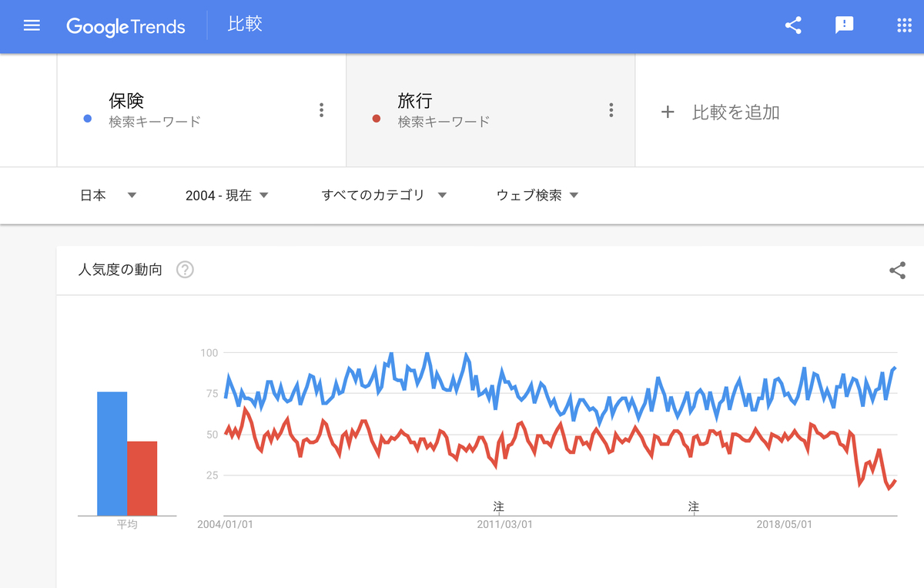This screenshot has width=924, height=588.
Task: Open the options menu for 保険 keyword
Action: [321, 110]
